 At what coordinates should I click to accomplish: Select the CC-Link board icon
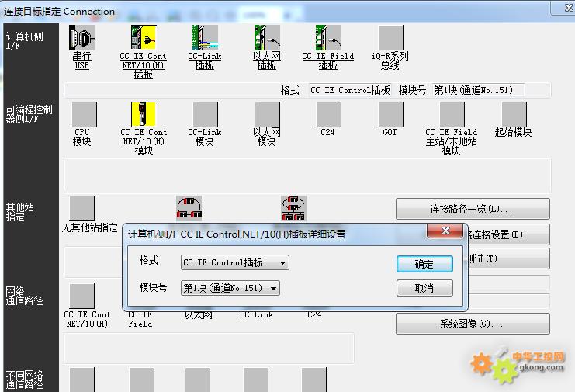[205, 37]
